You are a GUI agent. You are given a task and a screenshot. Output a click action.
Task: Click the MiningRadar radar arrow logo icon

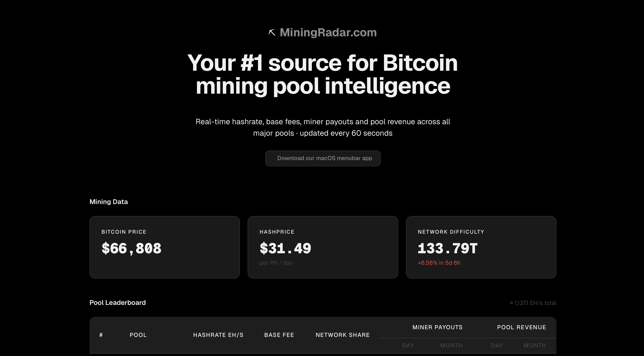[272, 32]
